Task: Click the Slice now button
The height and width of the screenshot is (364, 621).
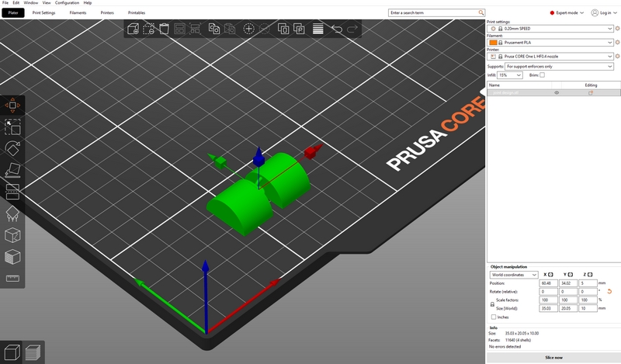Action: coord(553,357)
